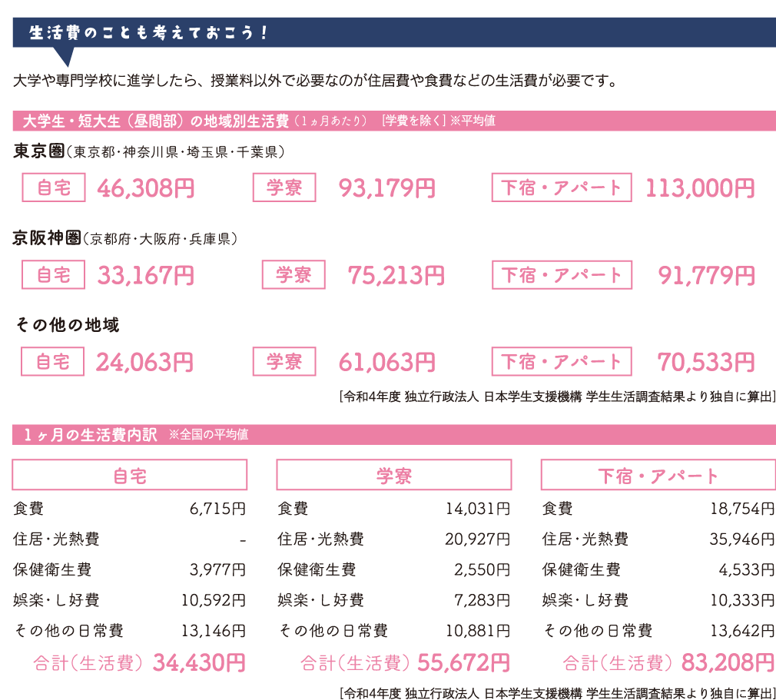Viewport: 776px width, 700px height.
Task: Click the 自宅 label box under 東京圏
Action: [53, 187]
